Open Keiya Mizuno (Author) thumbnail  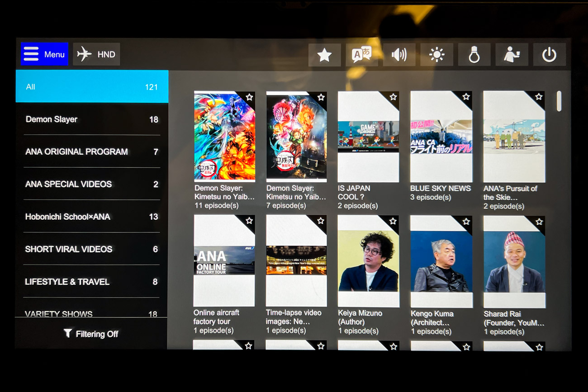[x=368, y=261]
